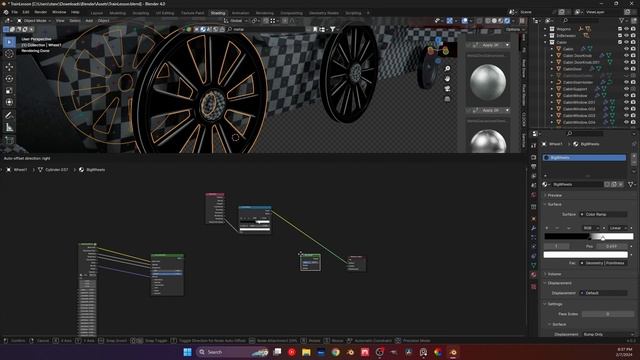Select the Cursor tool in viewport toolbar
The height and width of the screenshot is (360, 640).
9,54
